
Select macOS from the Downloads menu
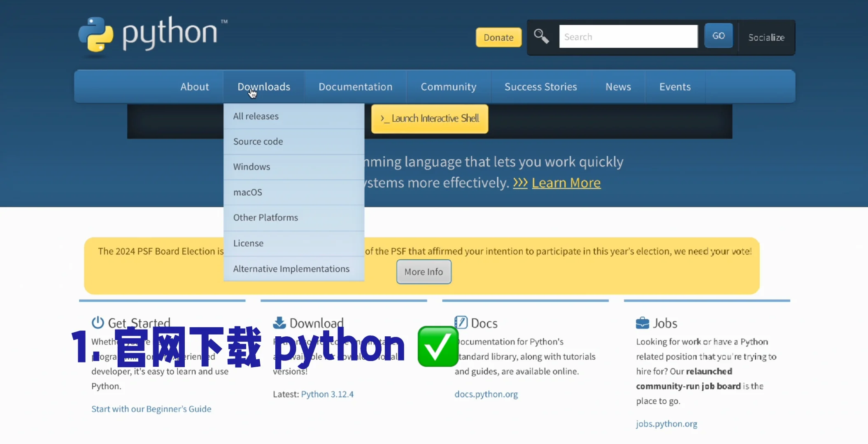(x=248, y=192)
